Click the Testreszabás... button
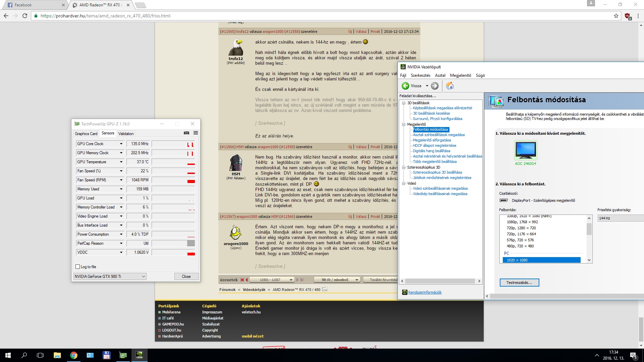Viewport: 644px width, 362px height. [519, 283]
